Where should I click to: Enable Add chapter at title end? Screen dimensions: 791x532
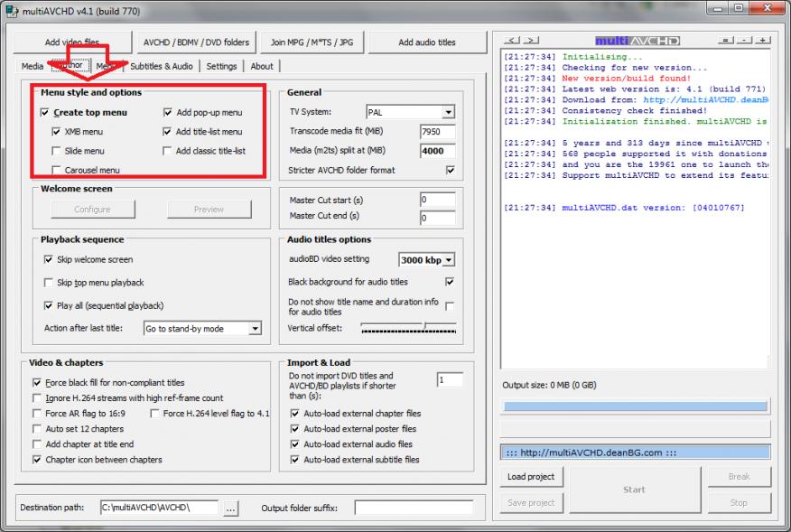click(37, 444)
